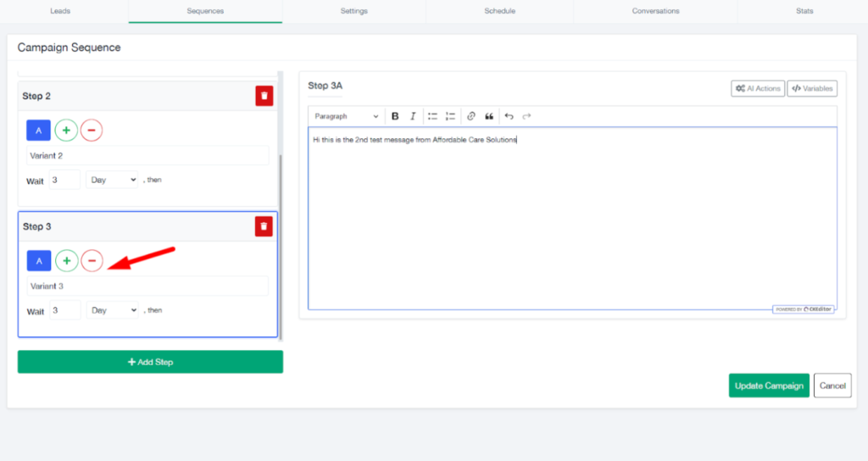This screenshot has width=868, height=461.
Task: Apply block quote formatting
Action: [489, 116]
